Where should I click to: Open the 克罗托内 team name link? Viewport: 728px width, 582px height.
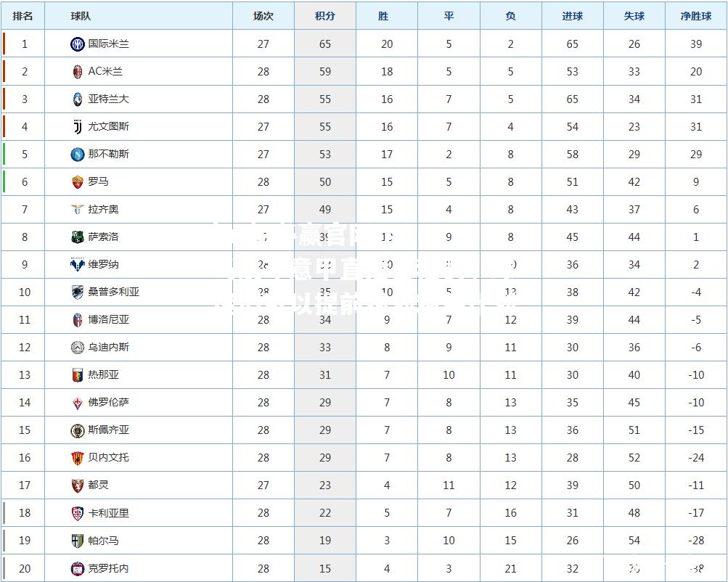point(109,568)
